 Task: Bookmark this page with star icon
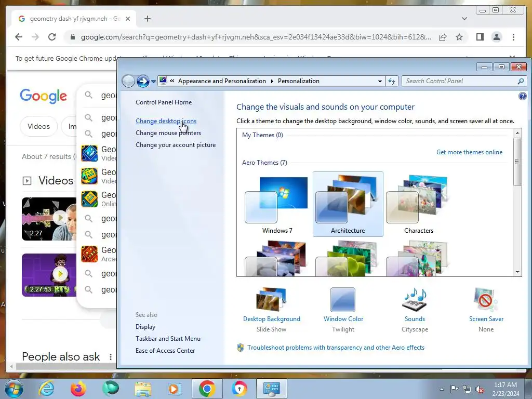[x=459, y=37]
